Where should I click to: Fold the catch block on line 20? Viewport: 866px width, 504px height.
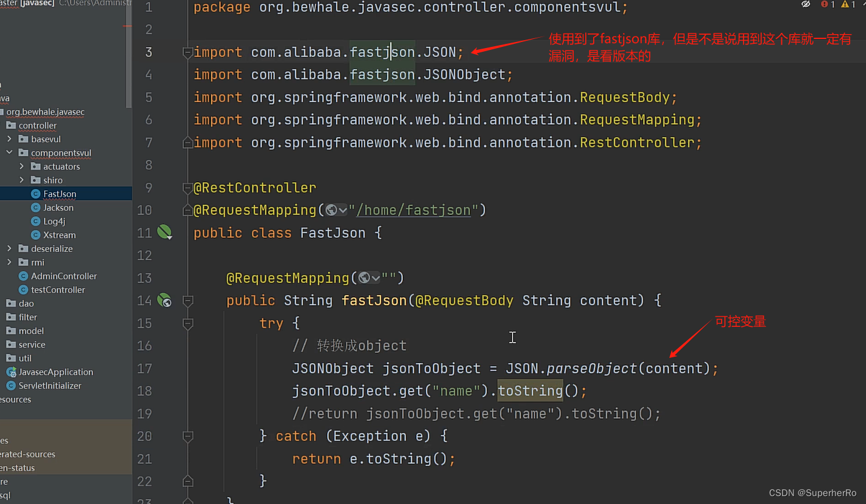tap(188, 436)
